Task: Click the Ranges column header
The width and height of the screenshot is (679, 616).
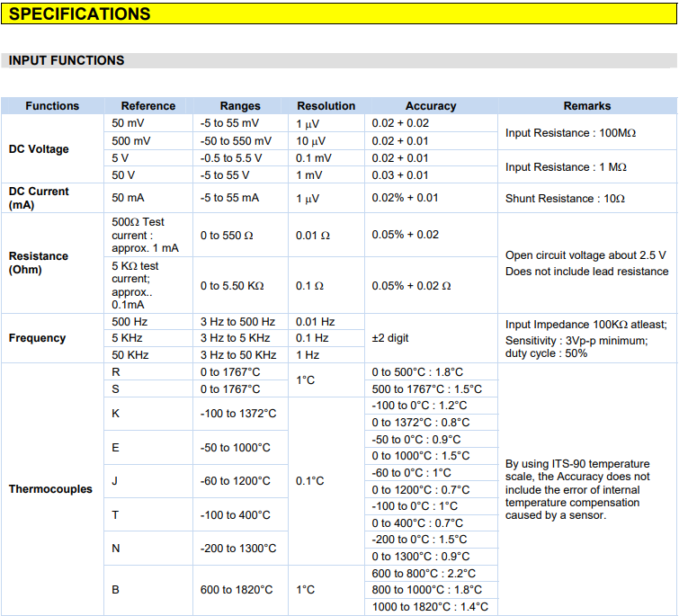Action: [240, 106]
